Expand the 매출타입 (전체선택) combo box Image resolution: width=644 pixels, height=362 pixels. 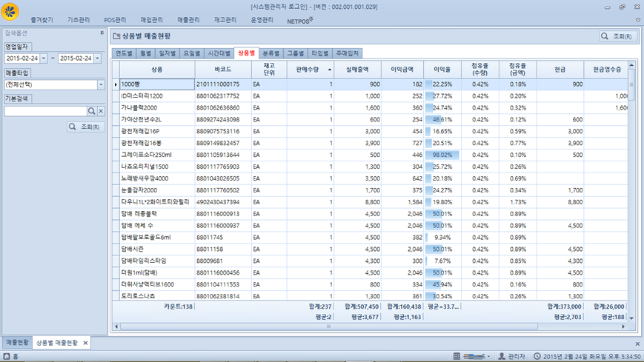[101, 84]
